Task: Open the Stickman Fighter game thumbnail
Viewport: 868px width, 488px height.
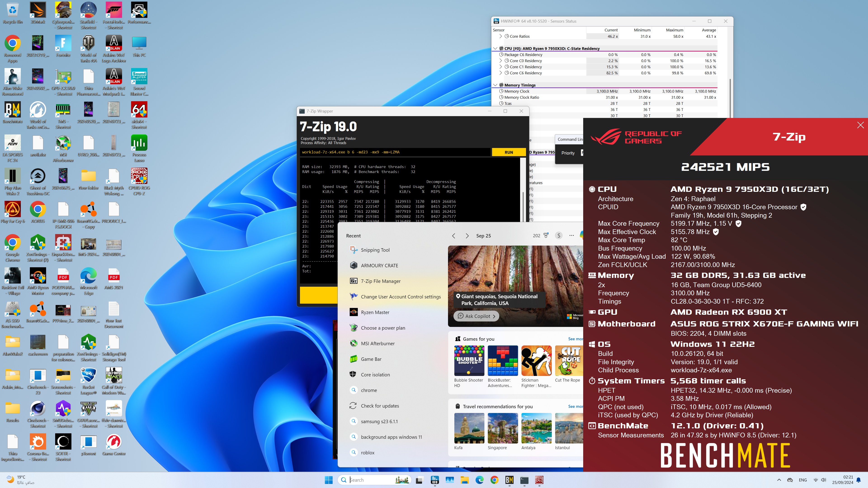Action: coord(536,361)
